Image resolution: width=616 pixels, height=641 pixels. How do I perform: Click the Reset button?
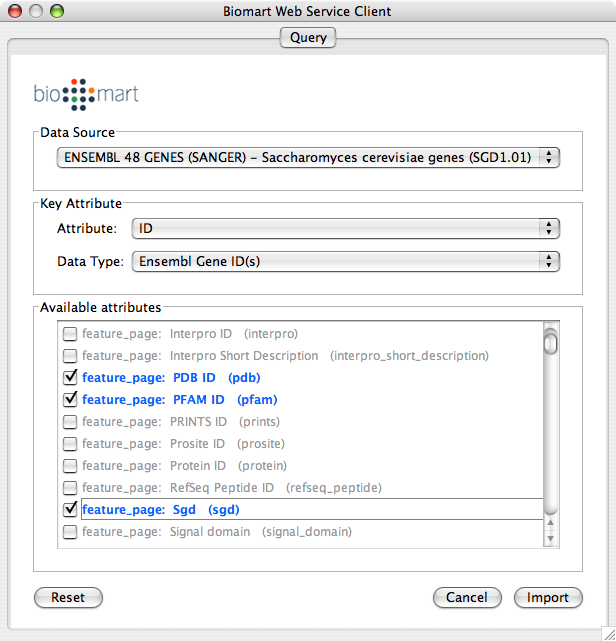tap(68, 597)
